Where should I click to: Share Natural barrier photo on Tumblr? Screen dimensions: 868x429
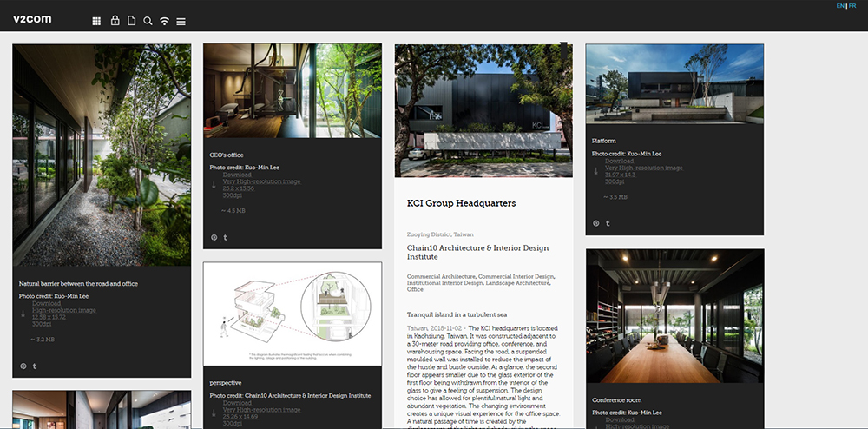click(x=35, y=366)
